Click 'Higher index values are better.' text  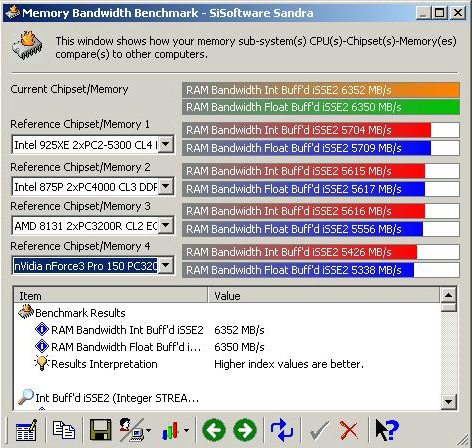coord(289,364)
